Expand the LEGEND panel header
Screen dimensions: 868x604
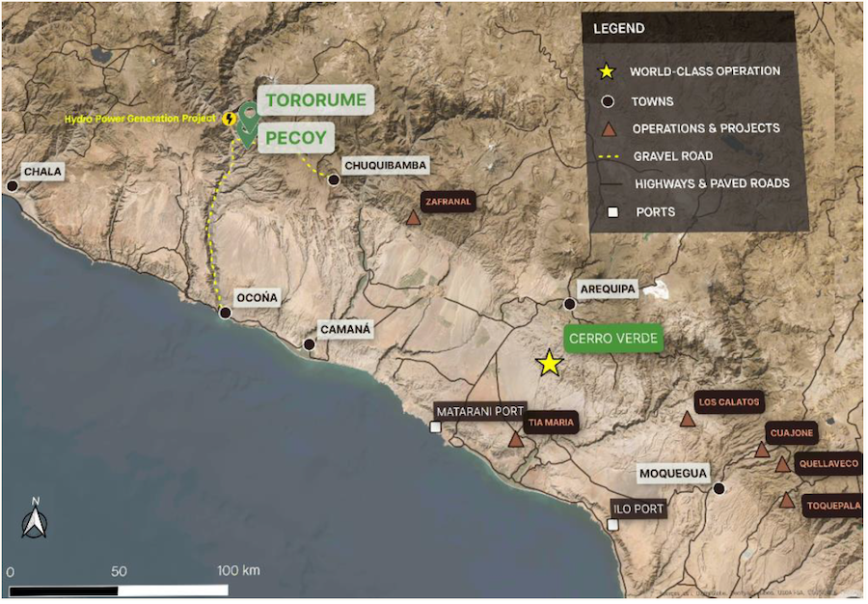[618, 28]
